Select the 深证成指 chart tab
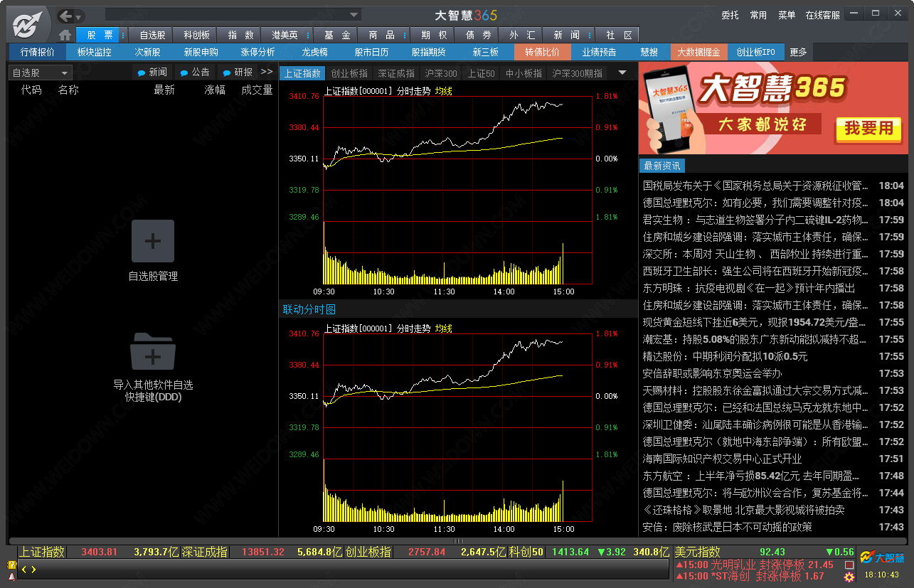The image size is (914, 588). point(396,73)
